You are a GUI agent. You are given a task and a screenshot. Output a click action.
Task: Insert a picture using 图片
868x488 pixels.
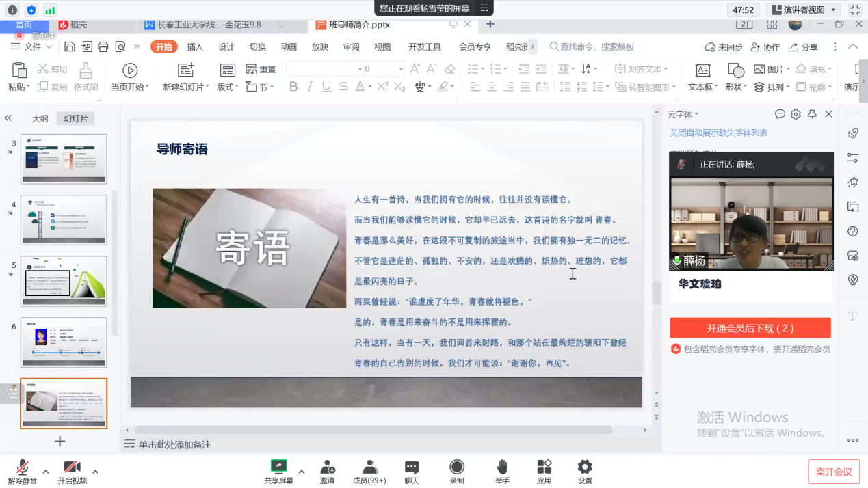click(x=774, y=68)
